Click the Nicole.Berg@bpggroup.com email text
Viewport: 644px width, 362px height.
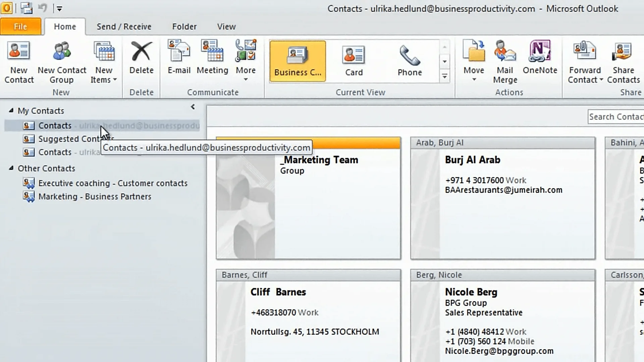click(499, 351)
